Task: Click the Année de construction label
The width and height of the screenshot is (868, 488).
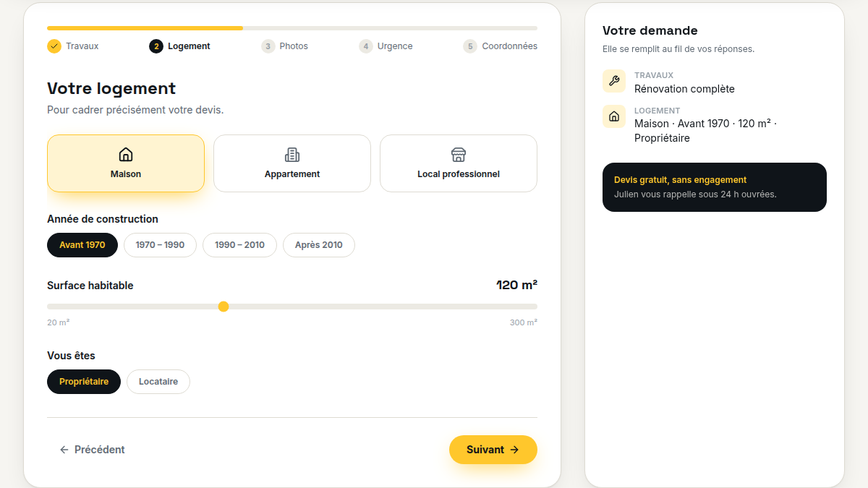Action: (x=103, y=219)
